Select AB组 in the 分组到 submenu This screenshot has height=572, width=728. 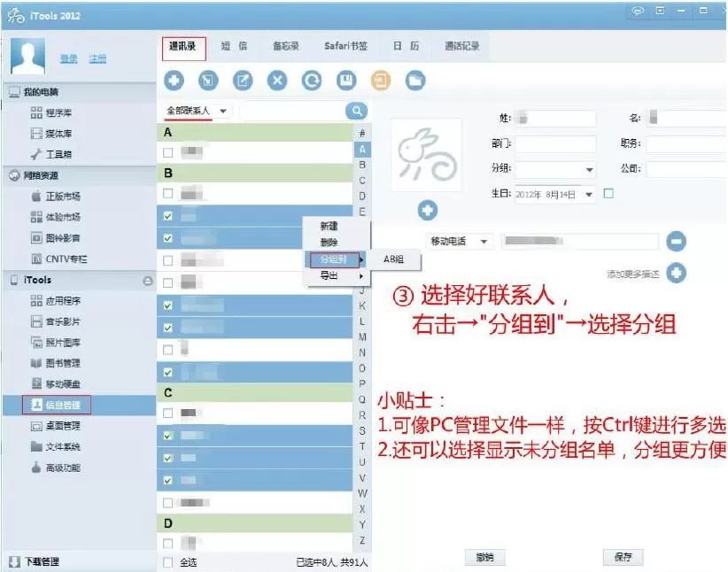[395, 259]
